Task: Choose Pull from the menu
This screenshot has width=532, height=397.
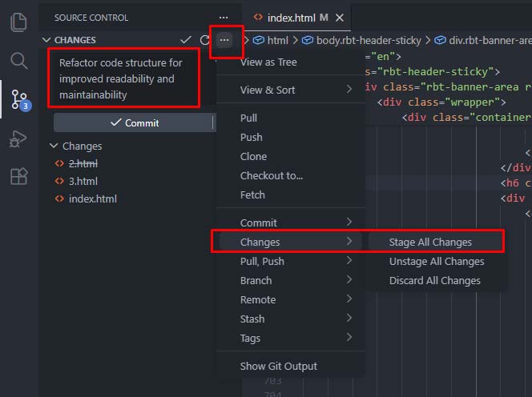Action: point(291,118)
